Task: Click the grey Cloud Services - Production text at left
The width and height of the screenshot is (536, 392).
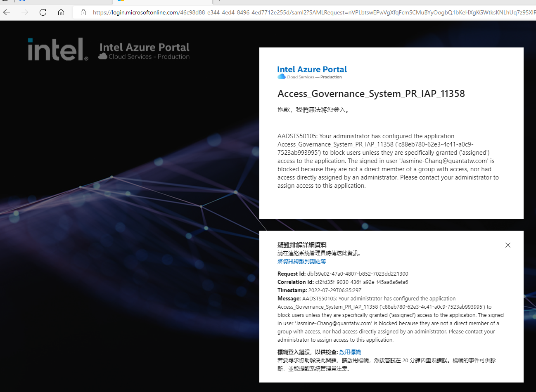Action: tap(149, 57)
